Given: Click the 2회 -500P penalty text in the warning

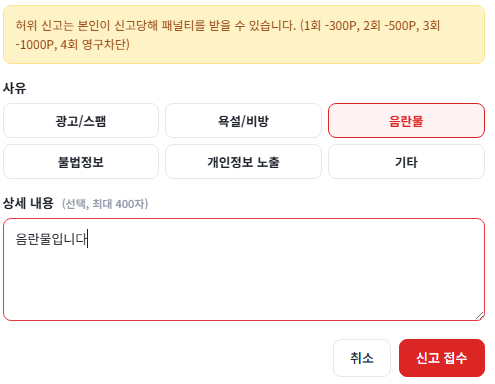Looking at the screenshot, I should pyautogui.click(x=390, y=25).
